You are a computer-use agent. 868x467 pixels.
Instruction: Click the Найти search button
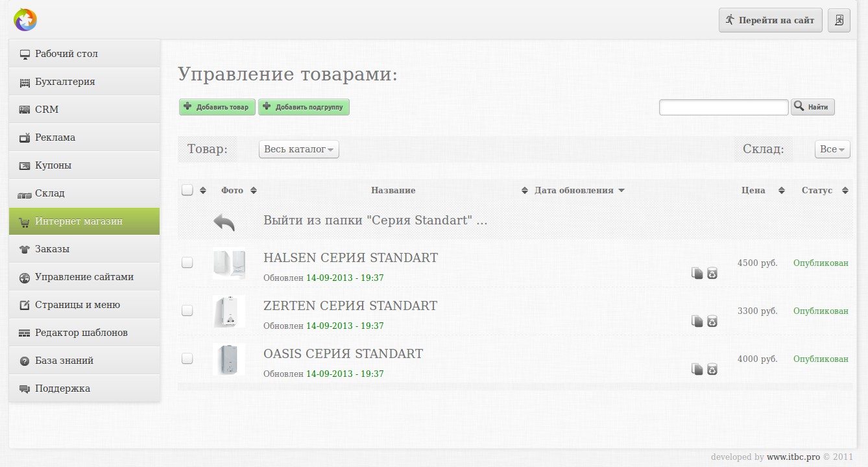point(813,107)
